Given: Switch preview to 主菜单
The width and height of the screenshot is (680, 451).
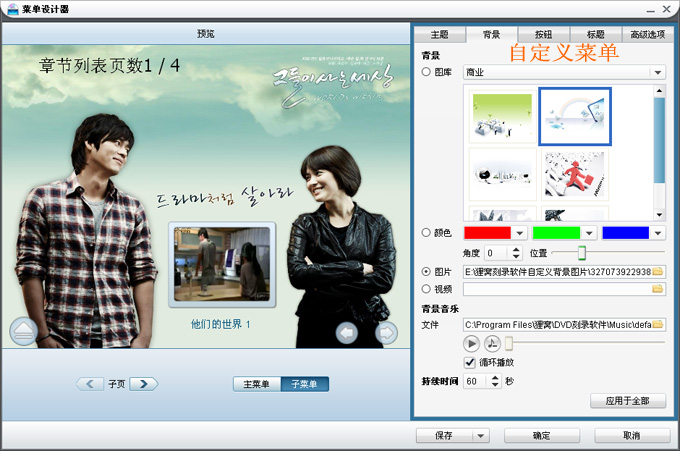Looking at the screenshot, I should pyautogui.click(x=256, y=384).
